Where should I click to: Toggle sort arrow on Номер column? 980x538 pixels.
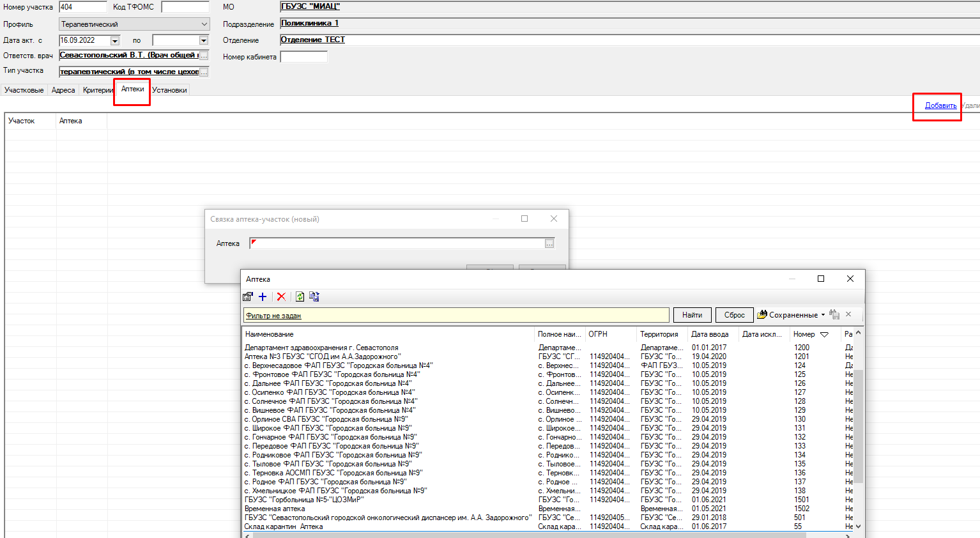click(x=824, y=334)
